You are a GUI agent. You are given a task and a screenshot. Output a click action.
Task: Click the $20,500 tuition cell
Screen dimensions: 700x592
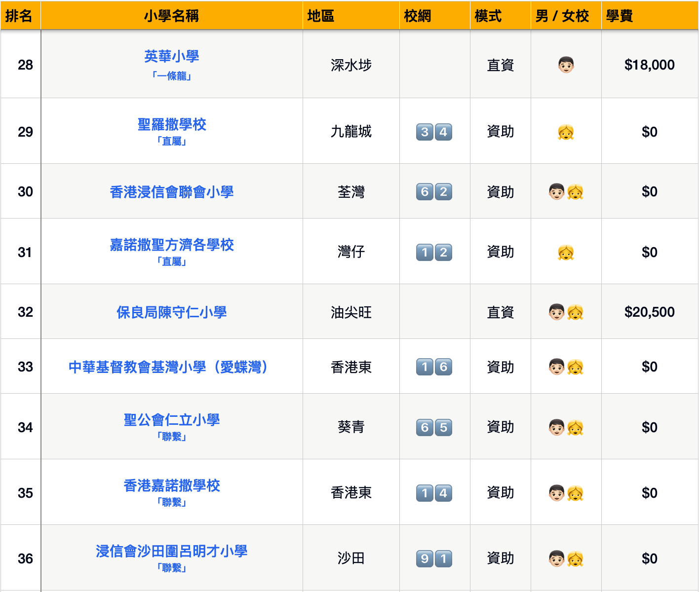coord(650,312)
